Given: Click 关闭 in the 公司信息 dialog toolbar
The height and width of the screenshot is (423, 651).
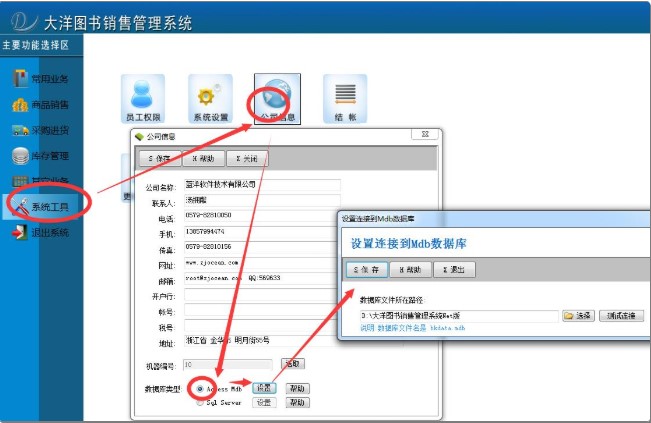Looking at the screenshot, I should point(247,159).
